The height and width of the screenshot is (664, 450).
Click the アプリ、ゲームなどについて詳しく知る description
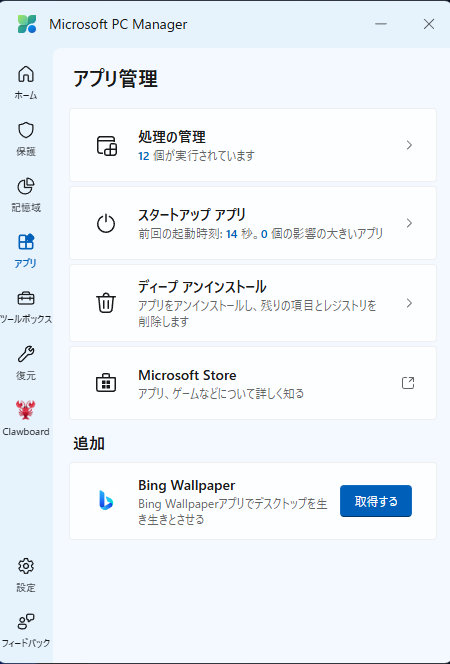(x=221, y=394)
